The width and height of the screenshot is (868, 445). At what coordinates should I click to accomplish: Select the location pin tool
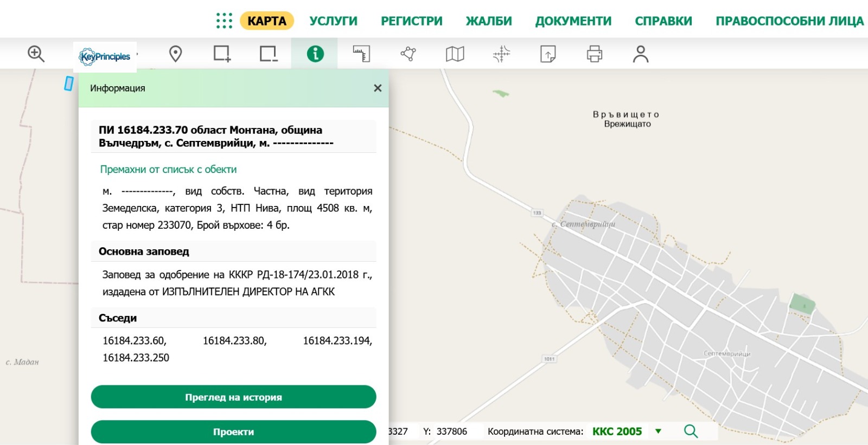[175, 54]
